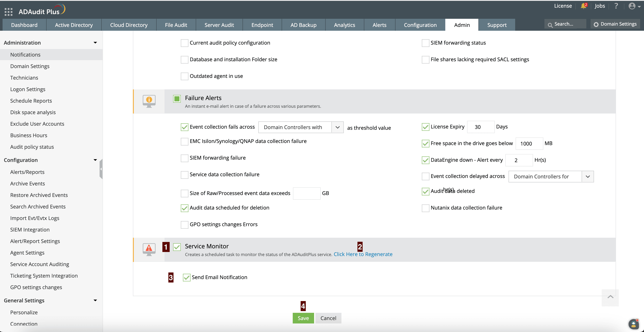The height and width of the screenshot is (332, 644).
Task: Click the Cancel button
Action: coord(328,318)
